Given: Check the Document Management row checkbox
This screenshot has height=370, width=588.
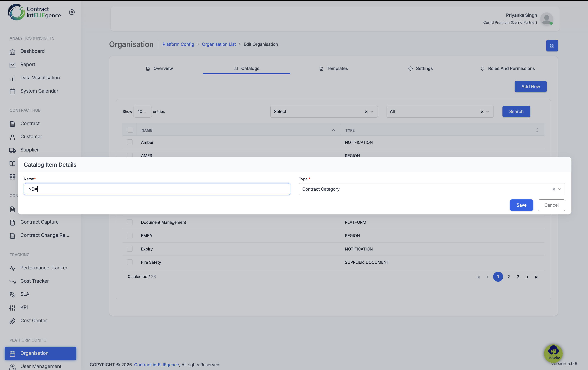Looking at the screenshot, I should (x=130, y=222).
